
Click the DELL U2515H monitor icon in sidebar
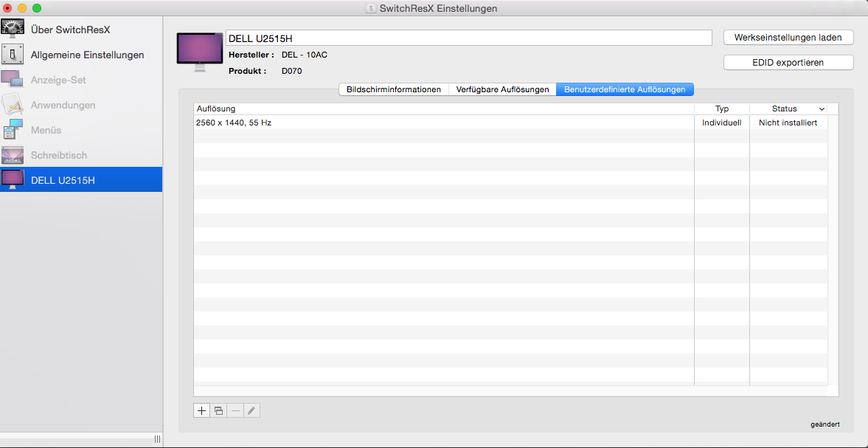13,179
